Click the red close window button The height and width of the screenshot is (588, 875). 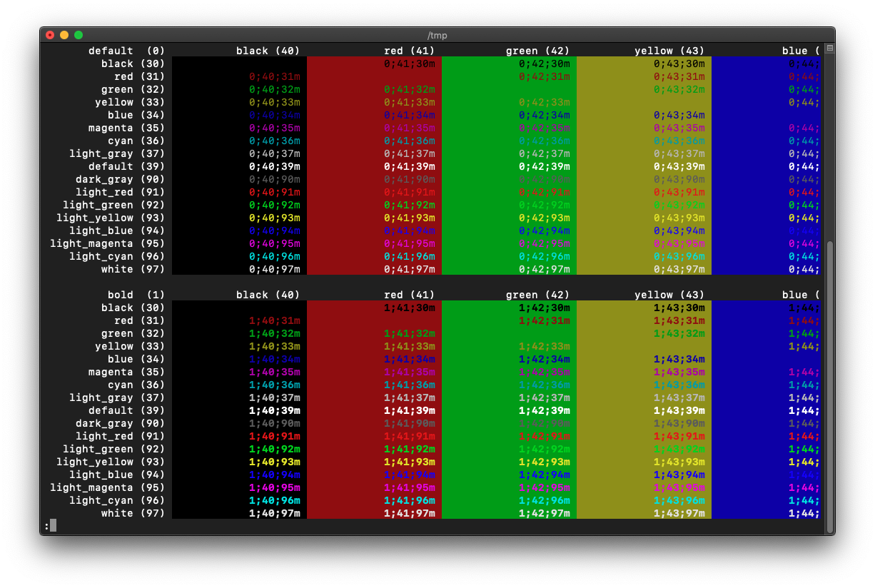(50, 35)
